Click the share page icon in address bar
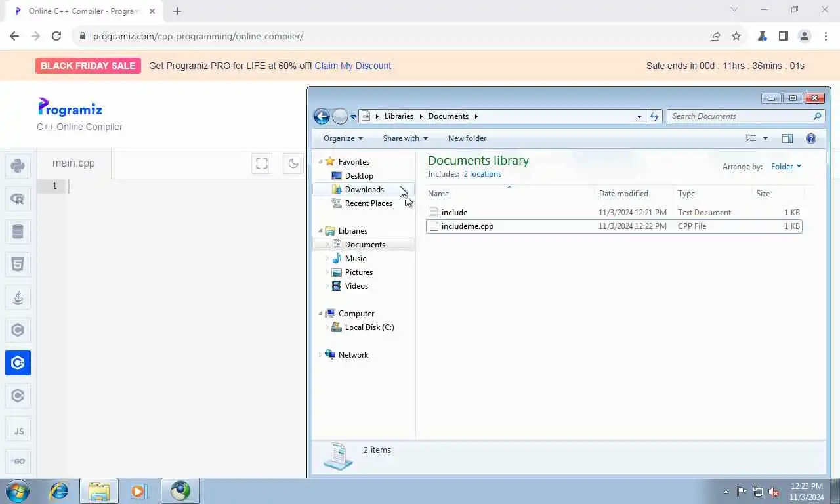Screen dimensions: 840x504 715,36
